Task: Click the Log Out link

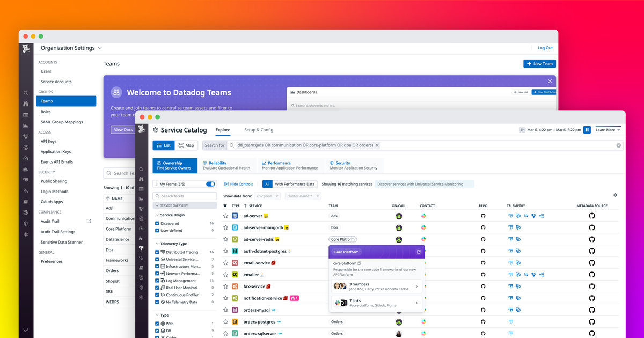Action: (545, 48)
